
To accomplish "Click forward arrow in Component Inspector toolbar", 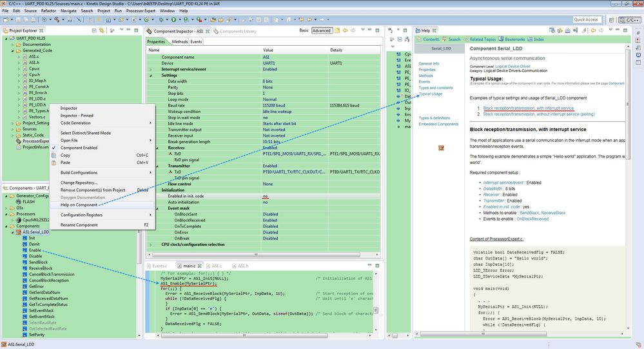I will [353, 30].
